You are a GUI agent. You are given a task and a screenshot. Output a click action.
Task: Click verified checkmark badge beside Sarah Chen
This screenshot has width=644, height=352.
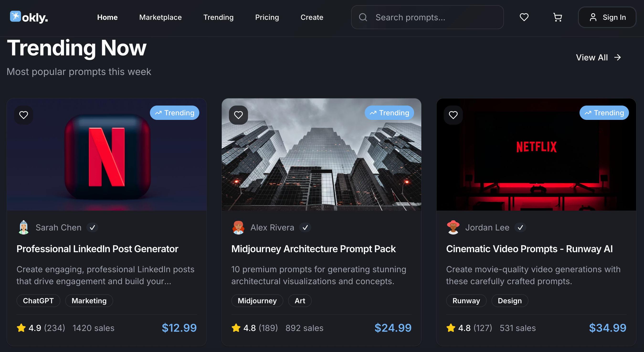tap(93, 227)
